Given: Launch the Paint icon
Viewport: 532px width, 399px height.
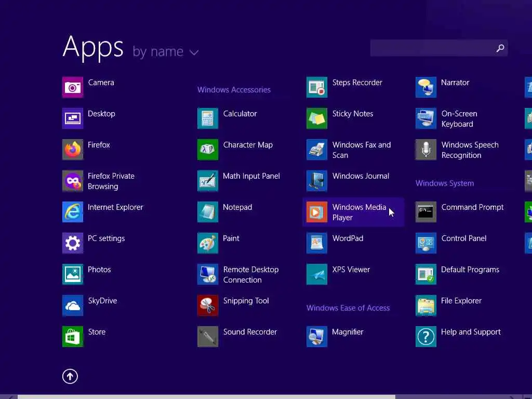Looking at the screenshot, I should [208, 243].
